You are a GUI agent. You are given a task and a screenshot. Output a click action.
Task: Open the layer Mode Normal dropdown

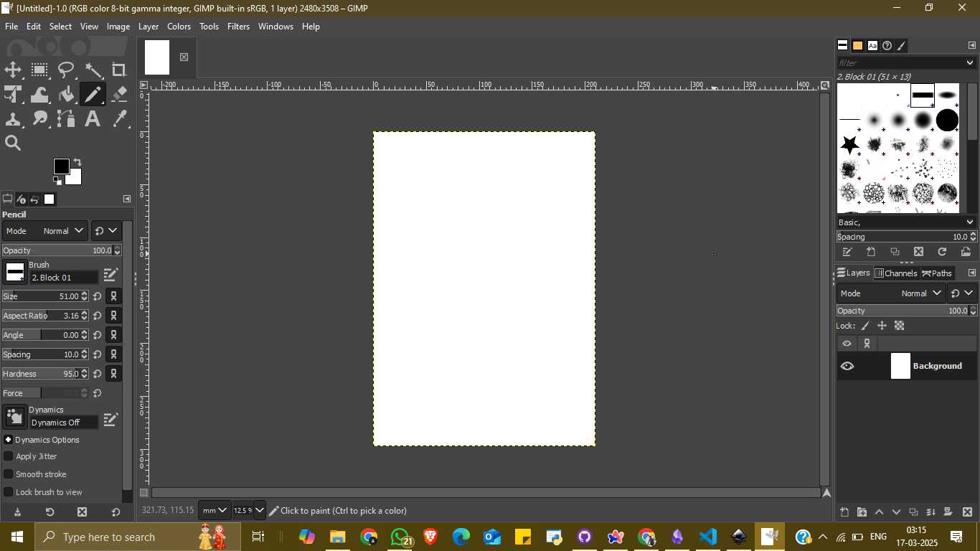pos(891,293)
